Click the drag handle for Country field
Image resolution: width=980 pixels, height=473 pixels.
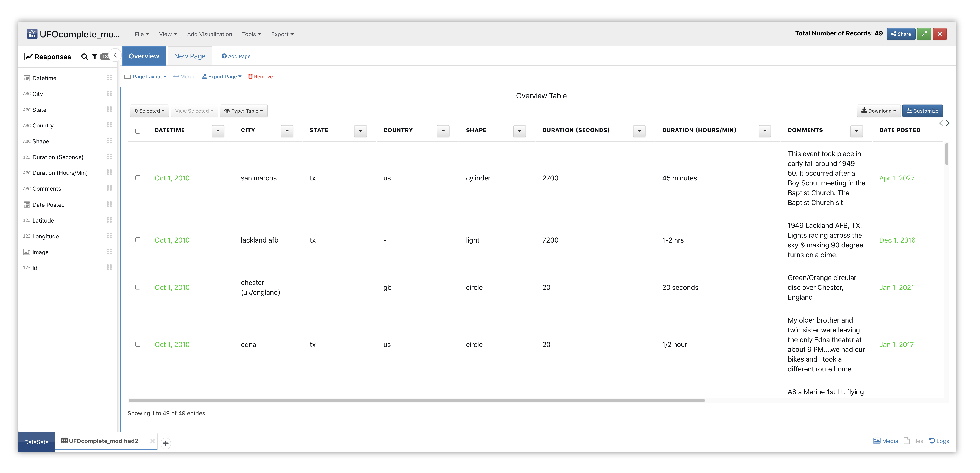(109, 125)
